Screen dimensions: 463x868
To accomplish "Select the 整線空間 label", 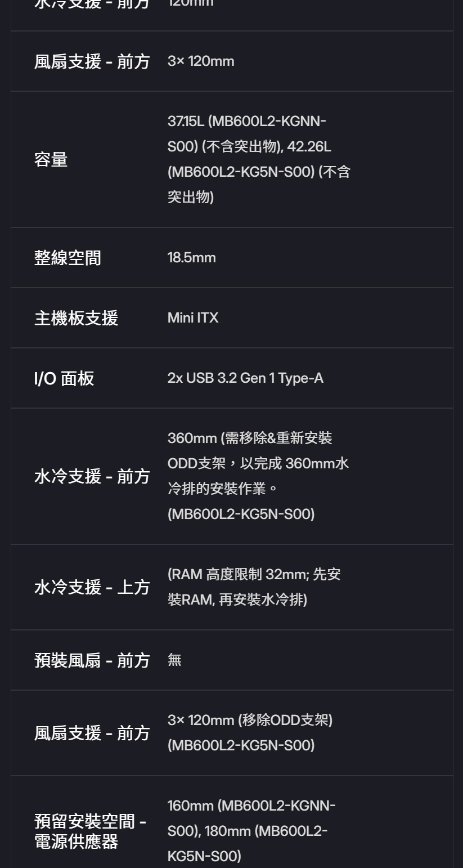I will tap(68, 258).
